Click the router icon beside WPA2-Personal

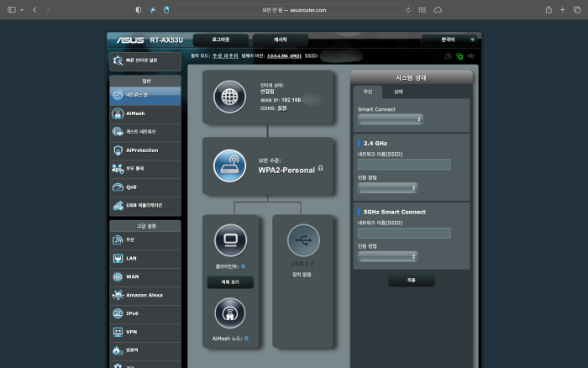pos(229,166)
